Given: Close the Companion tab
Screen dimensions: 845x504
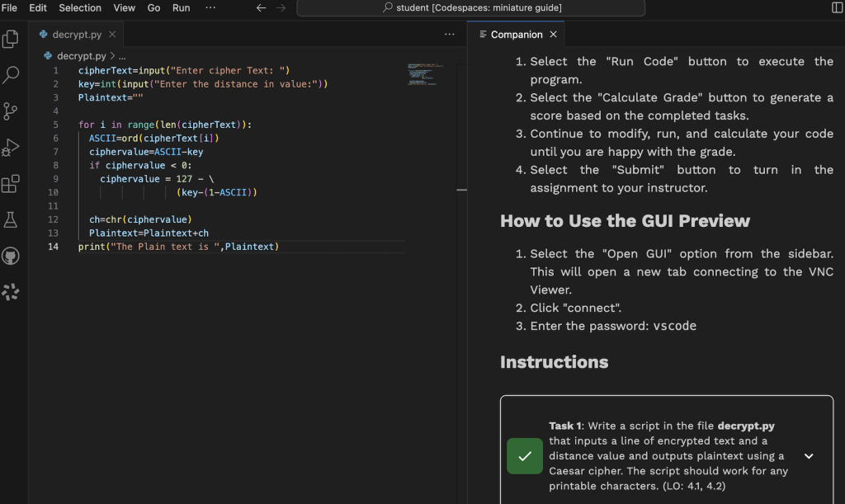Looking at the screenshot, I should pyautogui.click(x=554, y=35).
